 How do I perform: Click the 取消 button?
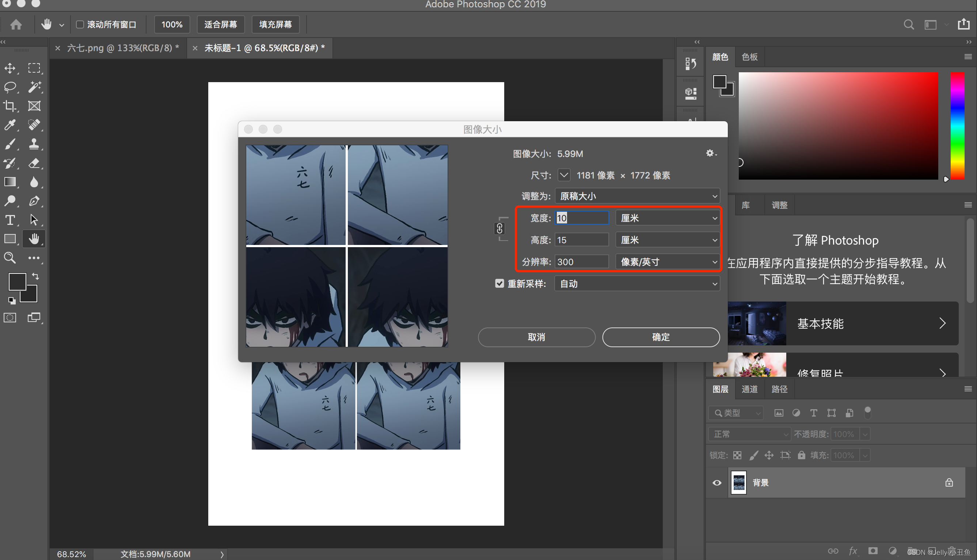536,337
